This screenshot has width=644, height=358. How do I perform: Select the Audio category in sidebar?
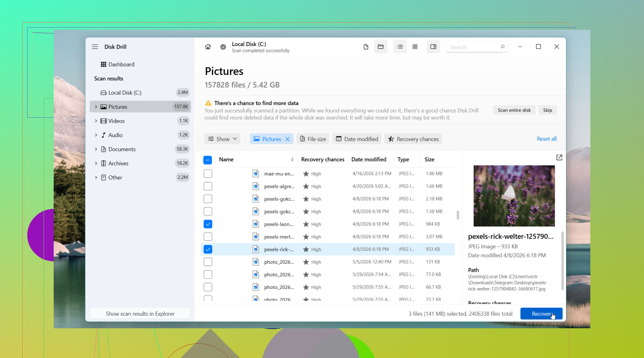click(140, 135)
